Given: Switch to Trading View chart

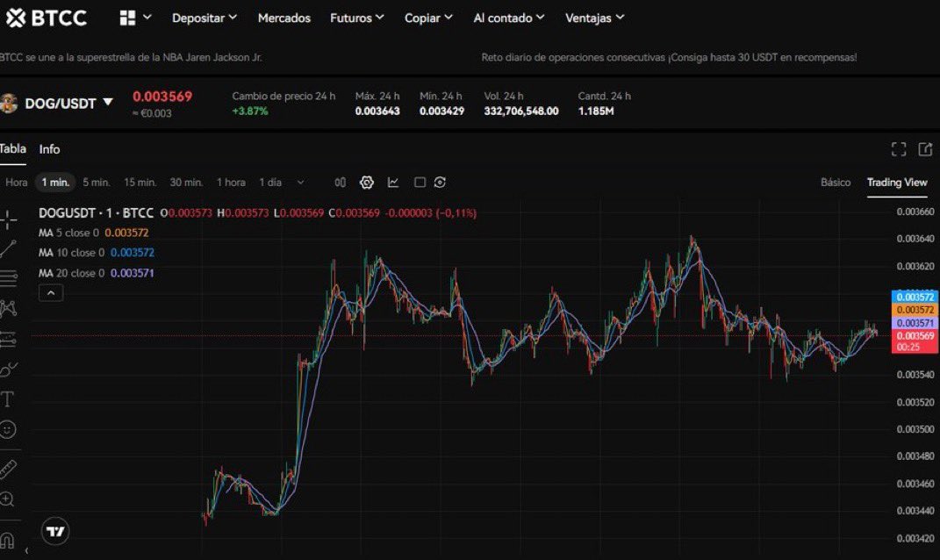Looking at the screenshot, I should [897, 183].
